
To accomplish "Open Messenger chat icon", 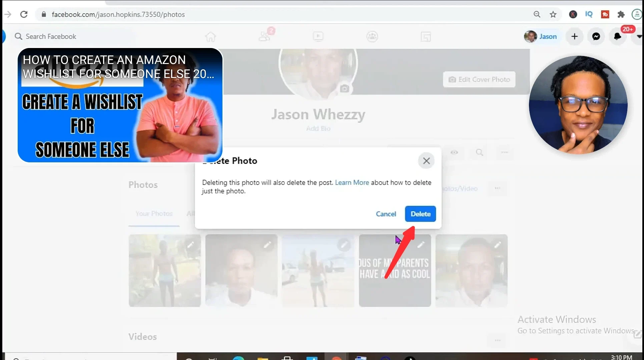I will click(596, 36).
